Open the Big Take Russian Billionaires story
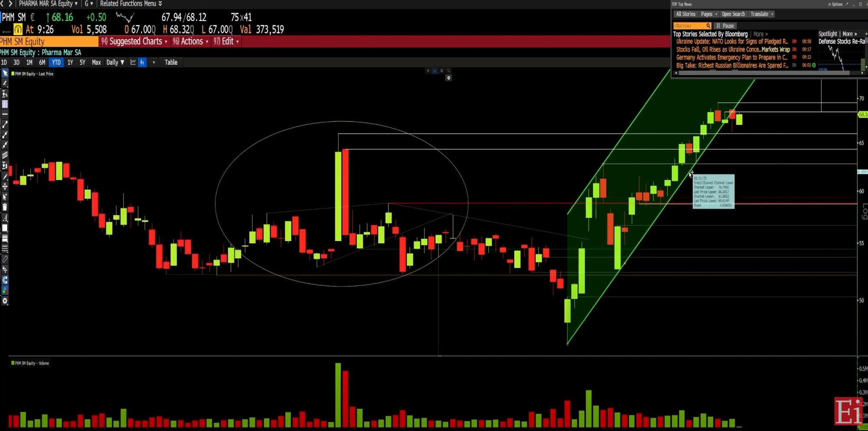 (x=732, y=66)
